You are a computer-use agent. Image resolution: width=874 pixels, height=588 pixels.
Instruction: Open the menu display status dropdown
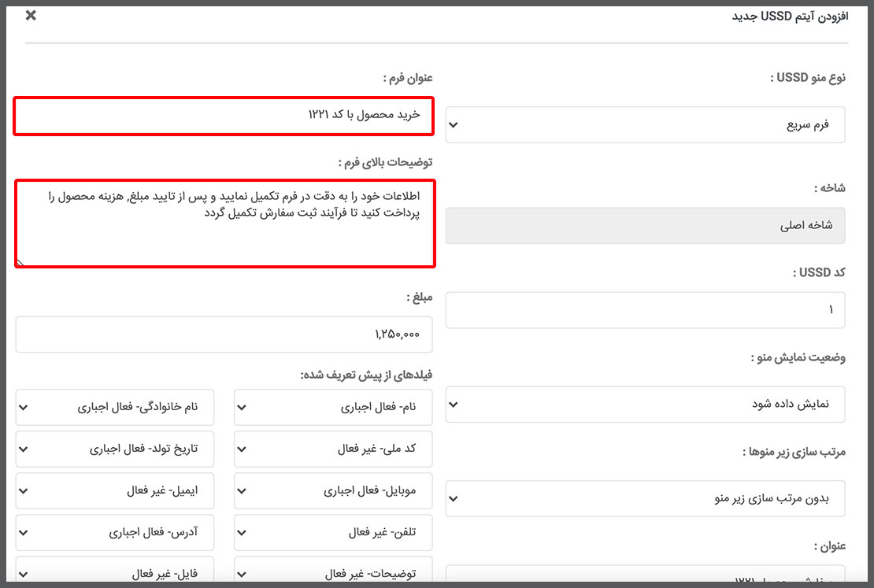point(645,405)
